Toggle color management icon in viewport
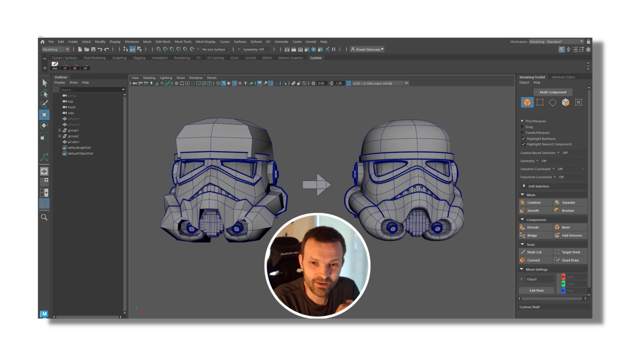The height and width of the screenshot is (362, 644). (x=348, y=83)
